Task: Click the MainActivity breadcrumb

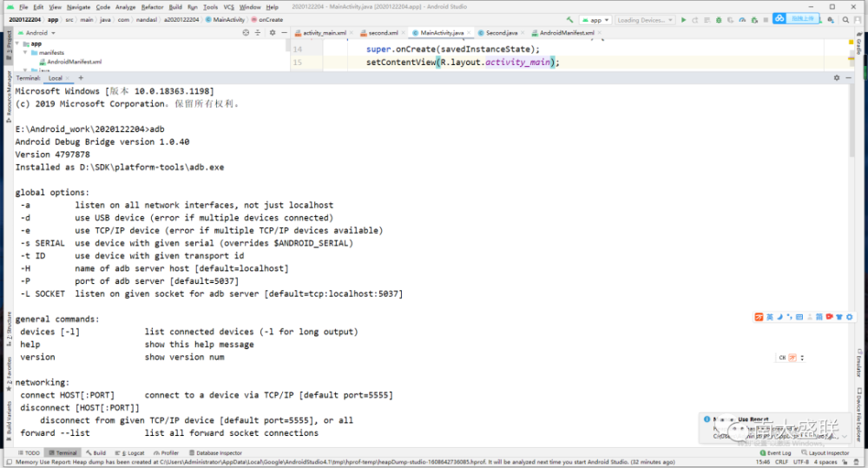Action: coord(226,19)
